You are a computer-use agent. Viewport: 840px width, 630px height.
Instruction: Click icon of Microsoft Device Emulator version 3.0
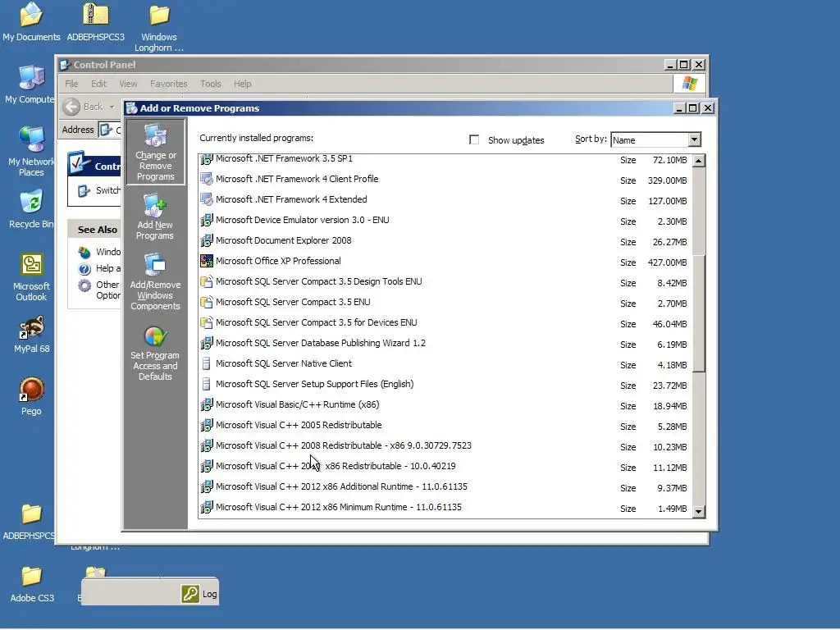[x=206, y=220]
